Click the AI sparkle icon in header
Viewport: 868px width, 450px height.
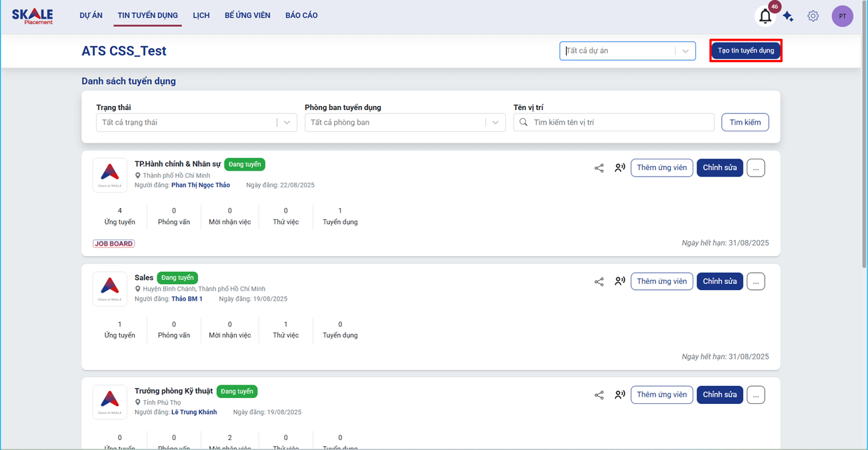pyautogui.click(x=788, y=17)
